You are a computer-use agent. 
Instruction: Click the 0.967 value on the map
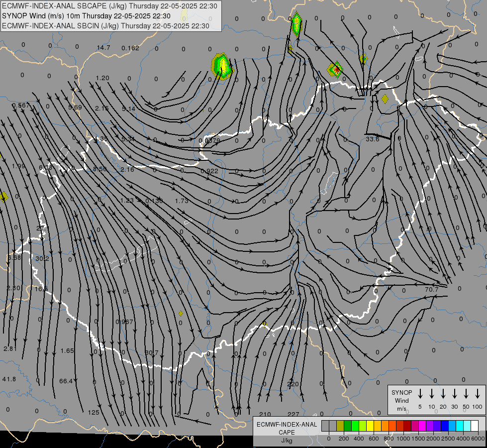124,322
